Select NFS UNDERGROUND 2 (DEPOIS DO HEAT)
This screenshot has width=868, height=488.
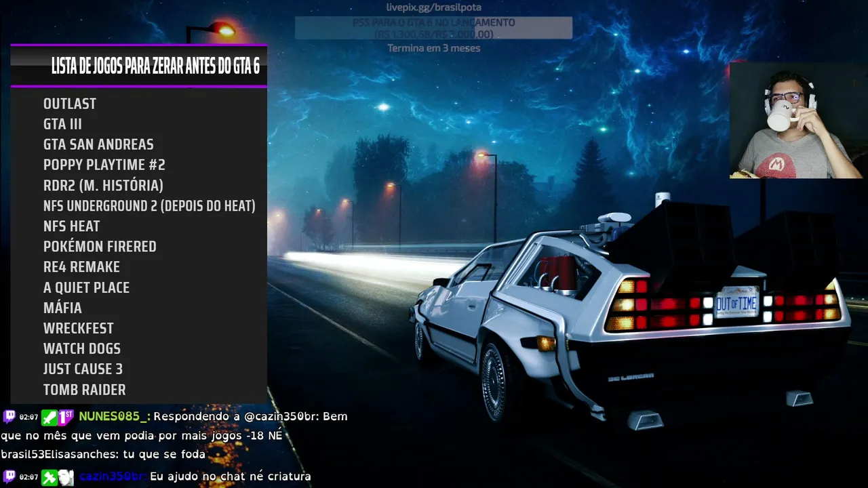[149, 205]
